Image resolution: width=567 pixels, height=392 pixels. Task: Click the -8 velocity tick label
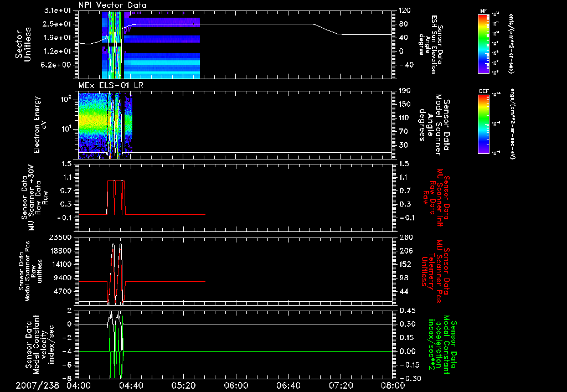(x=66, y=378)
